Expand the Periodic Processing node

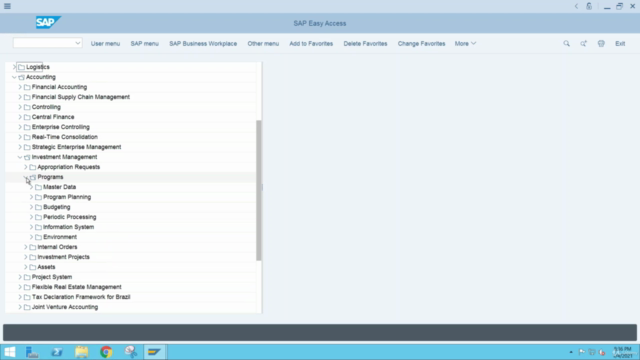31,217
